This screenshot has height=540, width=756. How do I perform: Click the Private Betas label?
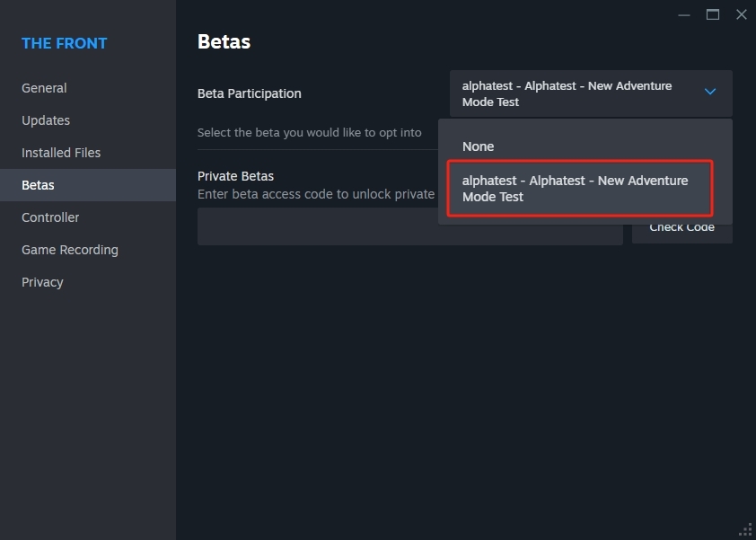point(235,176)
